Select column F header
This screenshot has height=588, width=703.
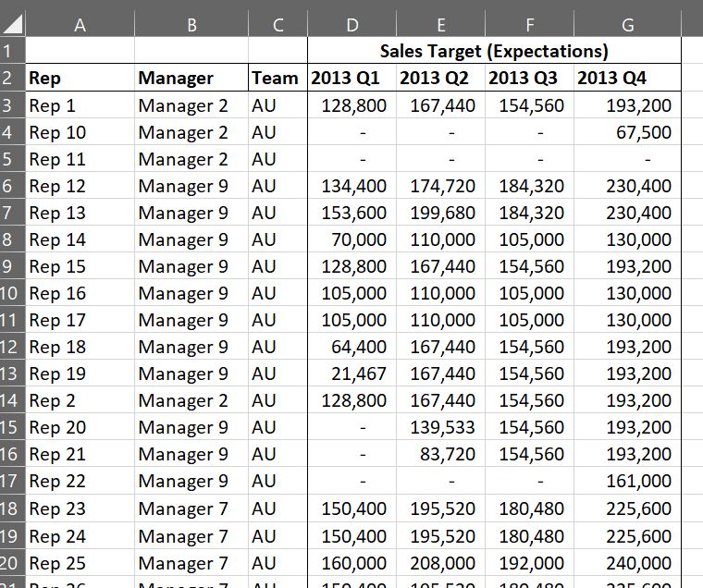click(x=529, y=24)
